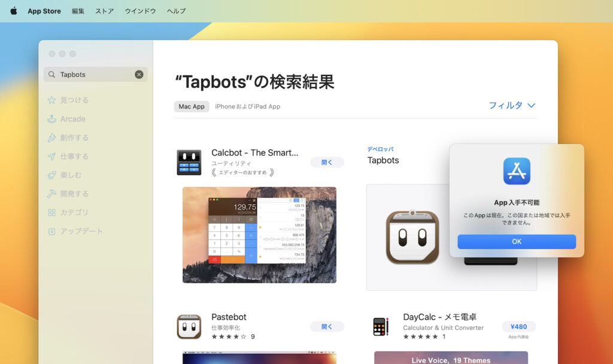
Task: Switch to the iPhoneおよびiPad App tab
Action: click(x=247, y=106)
